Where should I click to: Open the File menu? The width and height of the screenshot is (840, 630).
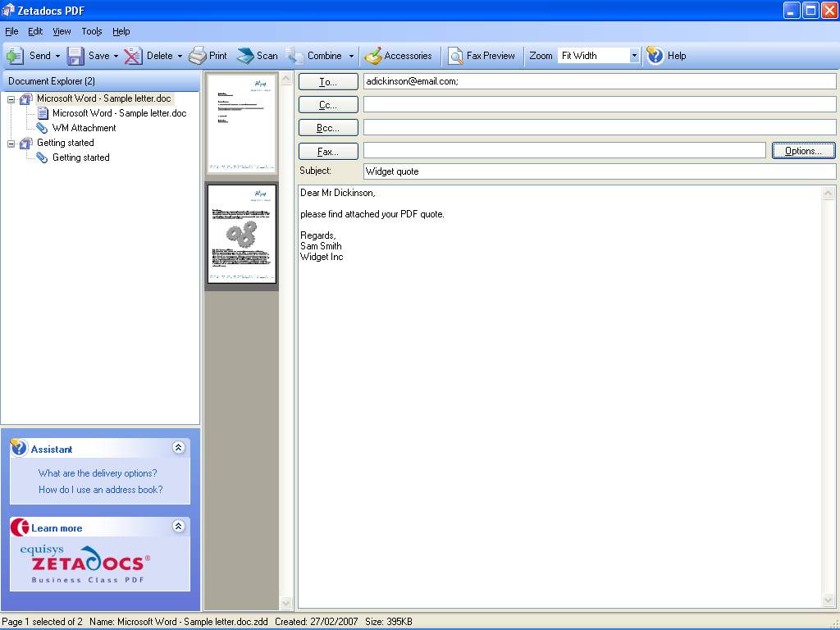11,32
